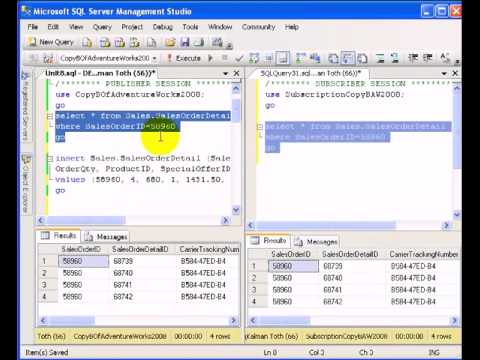
Task: Select row header 3 in subscriber results
Action: (x=258, y=290)
